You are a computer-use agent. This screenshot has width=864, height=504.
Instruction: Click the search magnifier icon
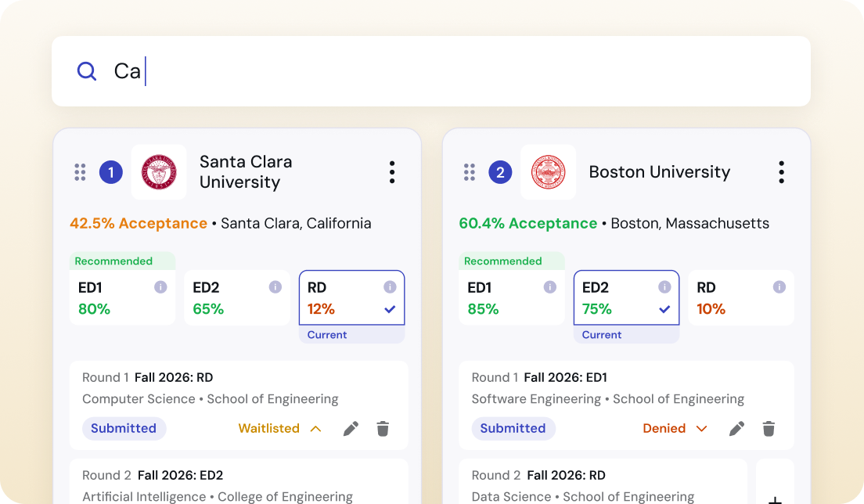(x=87, y=71)
